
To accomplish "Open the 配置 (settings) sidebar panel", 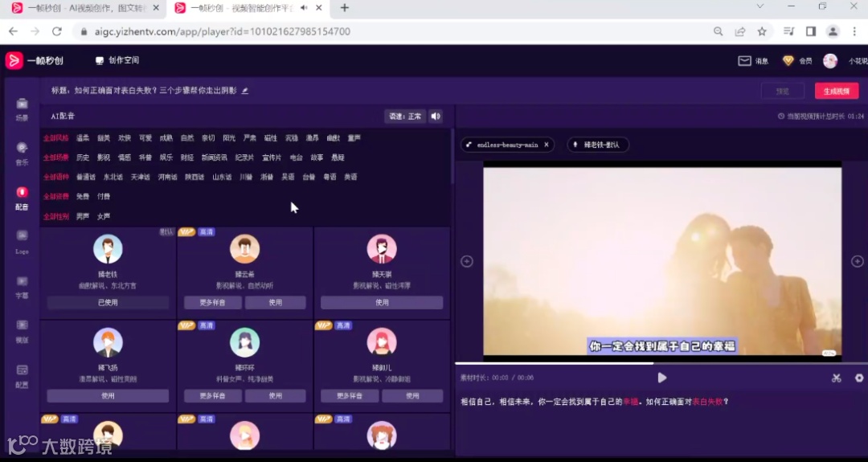I will [x=22, y=376].
